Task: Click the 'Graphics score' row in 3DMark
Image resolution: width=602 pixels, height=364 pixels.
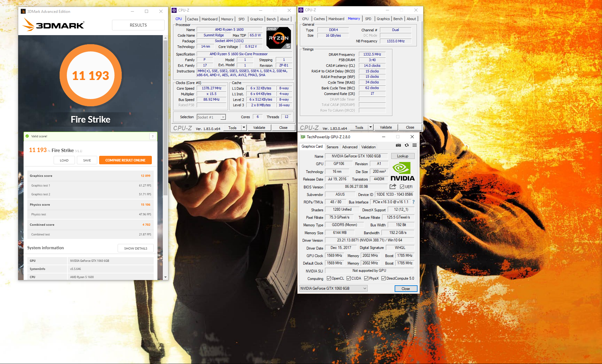Action: pyautogui.click(x=90, y=176)
